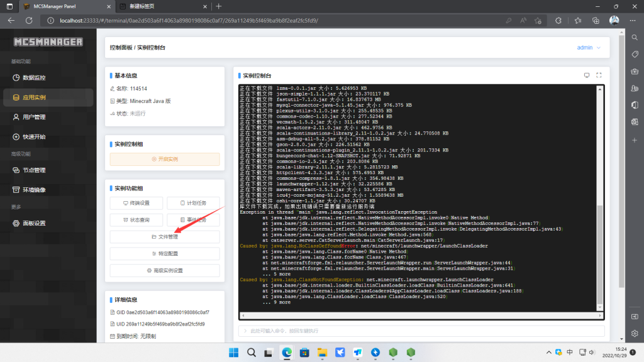
Task: Click 快速开始 plus item in the sidebar
Action: (x=34, y=136)
